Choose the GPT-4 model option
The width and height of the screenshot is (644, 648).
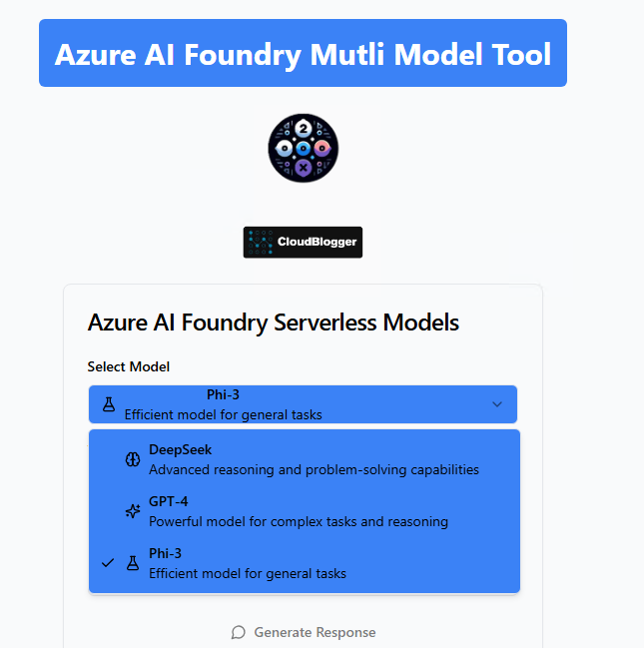tap(305, 511)
